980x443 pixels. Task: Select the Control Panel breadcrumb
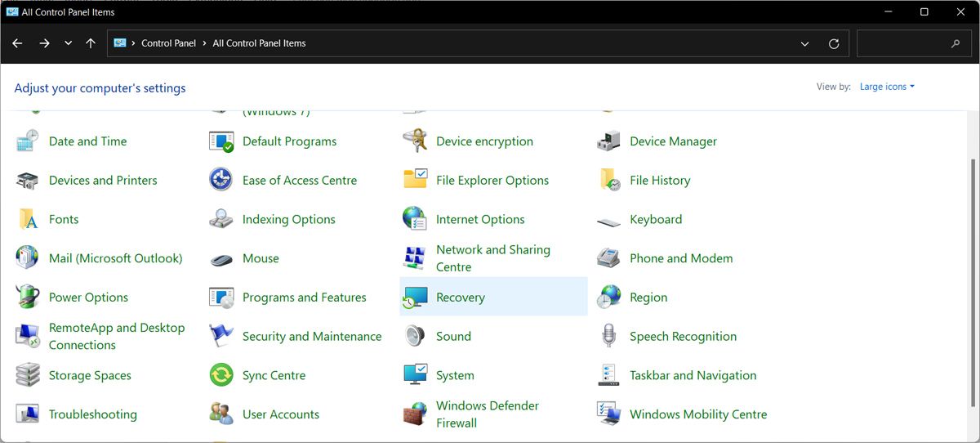coord(168,43)
